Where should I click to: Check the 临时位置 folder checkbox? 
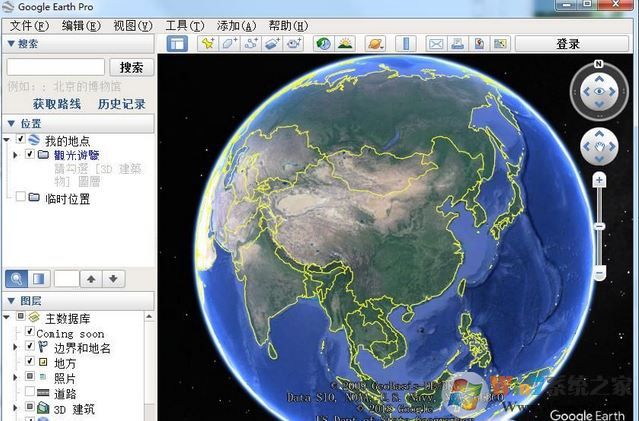20,198
